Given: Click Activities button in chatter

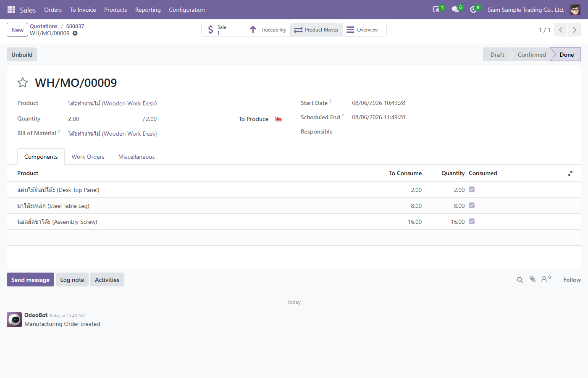Looking at the screenshot, I should coord(107,280).
